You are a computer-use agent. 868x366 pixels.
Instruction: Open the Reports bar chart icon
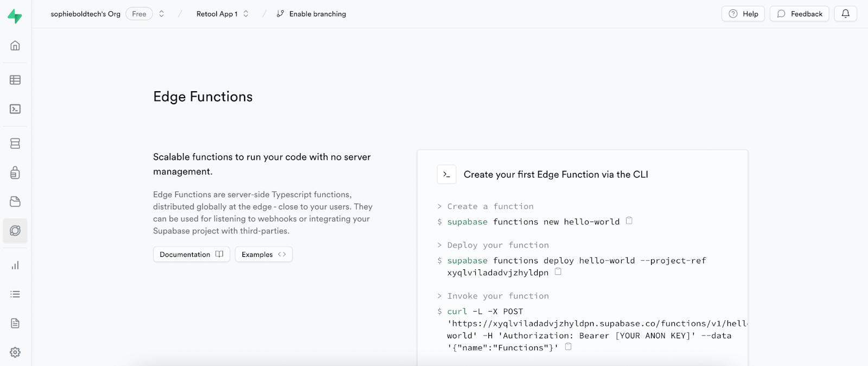(x=15, y=265)
